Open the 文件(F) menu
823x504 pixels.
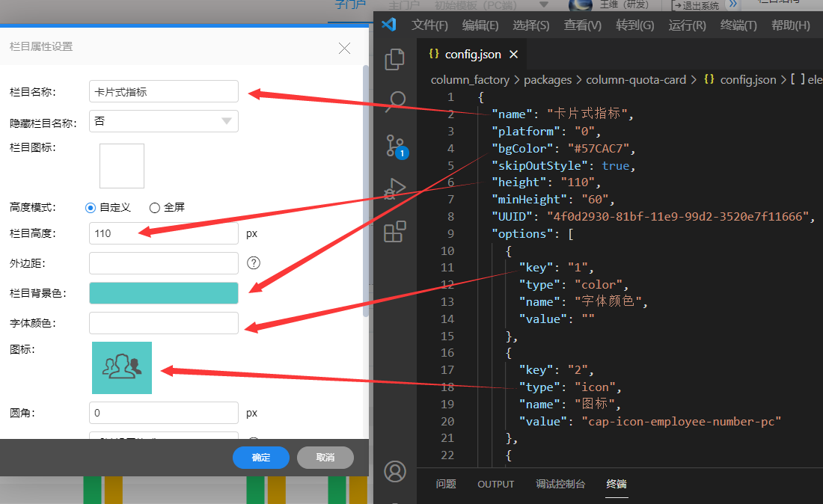429,25
